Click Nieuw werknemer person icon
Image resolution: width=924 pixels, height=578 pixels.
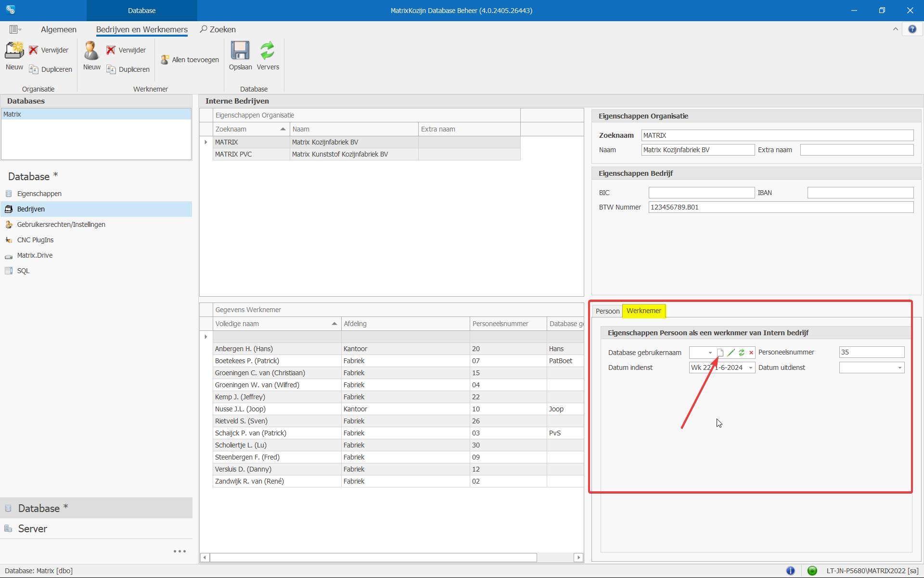pos(91,50)
